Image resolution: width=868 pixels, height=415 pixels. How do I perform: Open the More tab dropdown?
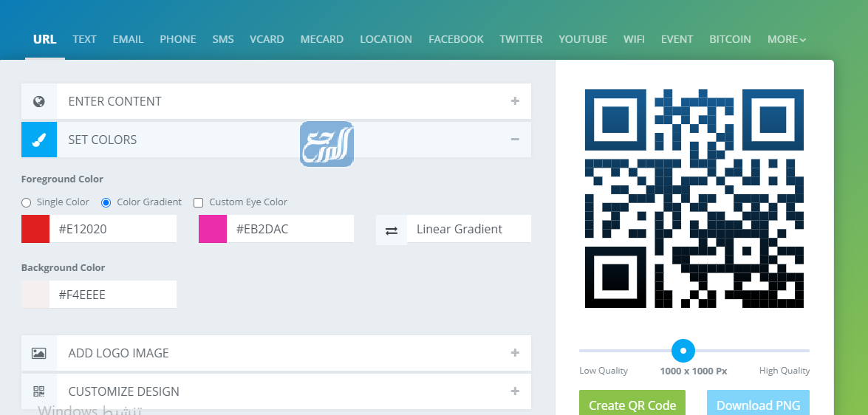[786, 39]
